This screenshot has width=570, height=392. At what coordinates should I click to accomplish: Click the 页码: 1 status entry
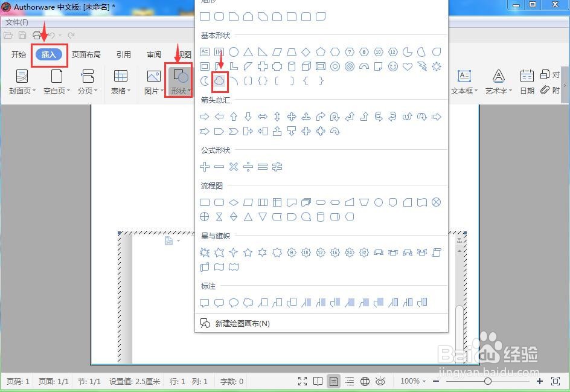18,382
